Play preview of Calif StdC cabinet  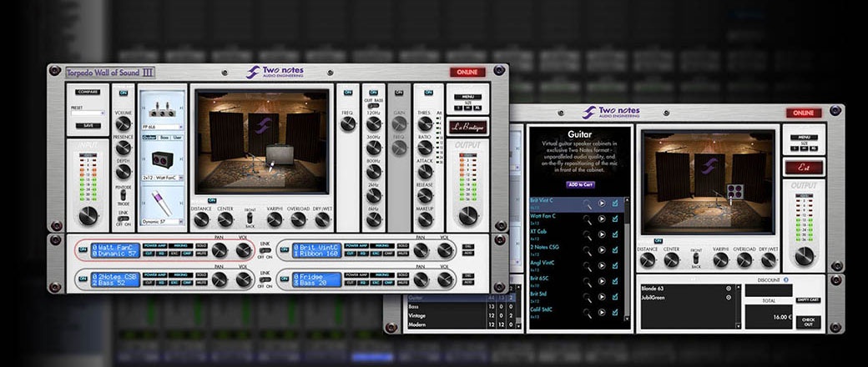point(602,312)
